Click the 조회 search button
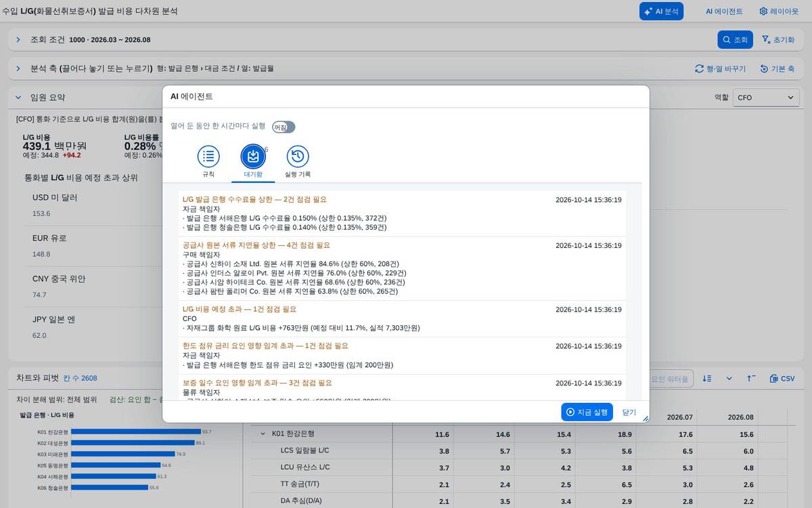Viewport: 812px width, 508px height. point(735,39)
